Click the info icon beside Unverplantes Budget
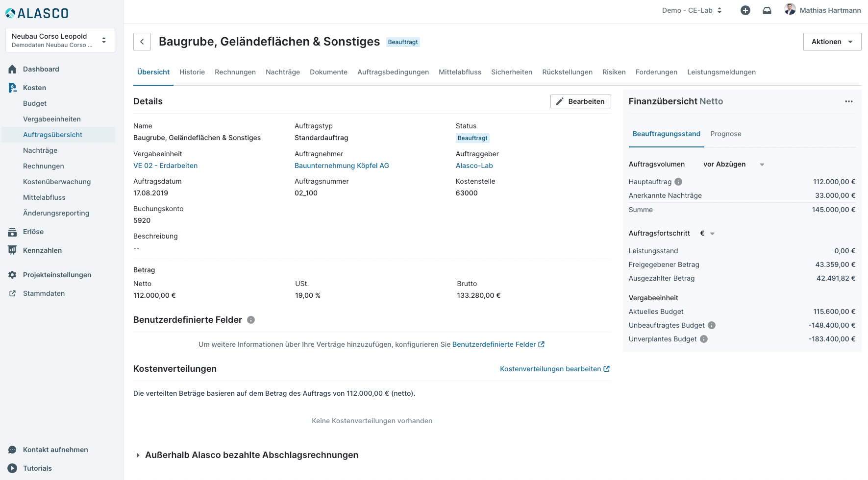The height and width of the screenshot is (480, 868). [704, 339]
